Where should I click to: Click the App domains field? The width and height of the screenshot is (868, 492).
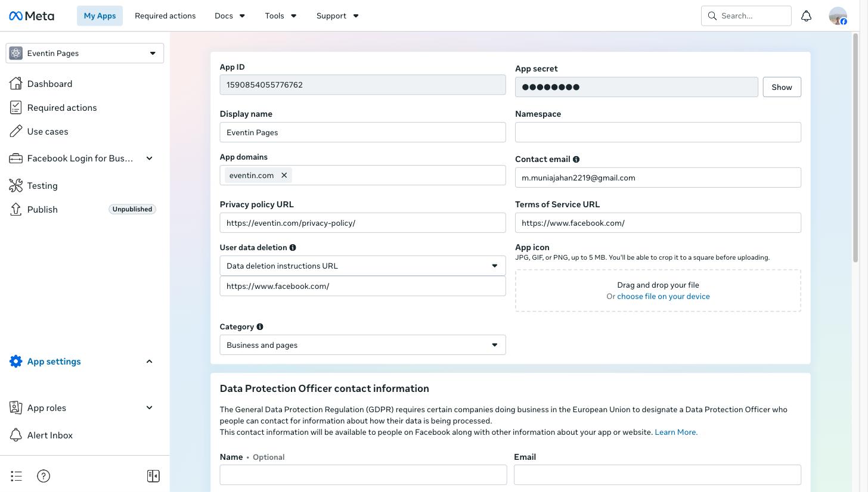362,175
